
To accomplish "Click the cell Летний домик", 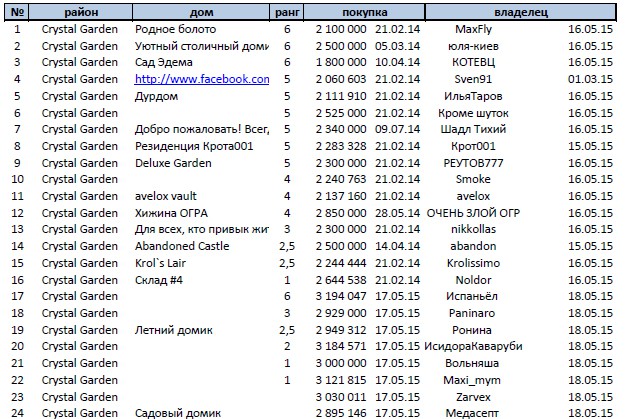I will pyautogui.click(x=173, y=330).
